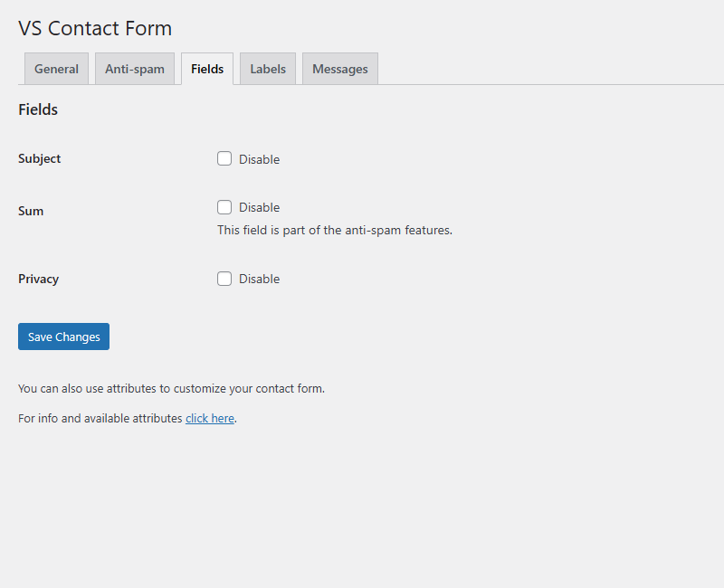Screen dimensions: 724x588
Task: Toggle the Privacy Disable checkbox
Action: point(224,279)
